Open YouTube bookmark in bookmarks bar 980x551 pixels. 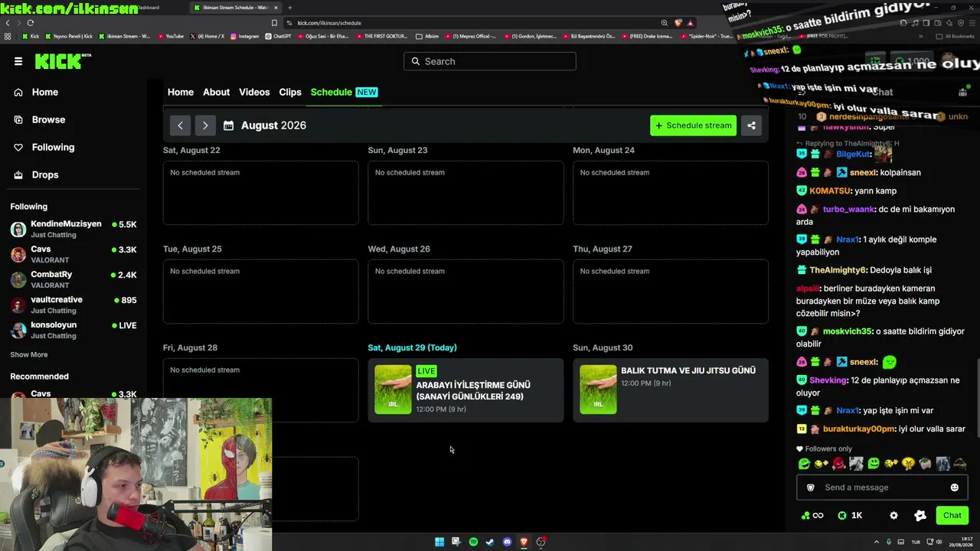(x=171, y=36)
